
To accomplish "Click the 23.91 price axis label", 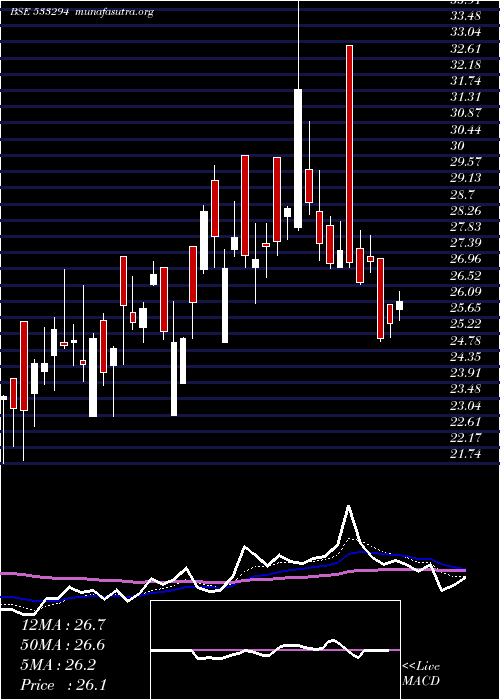I will (x=466, y=373).
